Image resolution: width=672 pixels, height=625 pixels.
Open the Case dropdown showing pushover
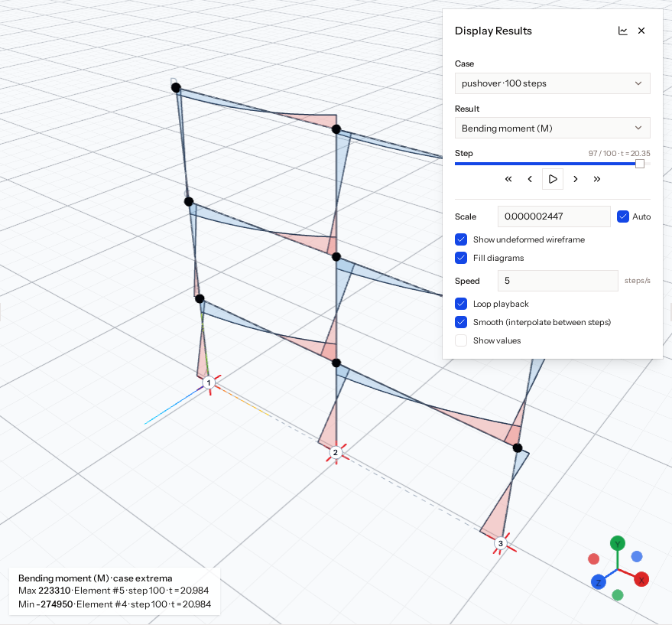coord(553,83)
